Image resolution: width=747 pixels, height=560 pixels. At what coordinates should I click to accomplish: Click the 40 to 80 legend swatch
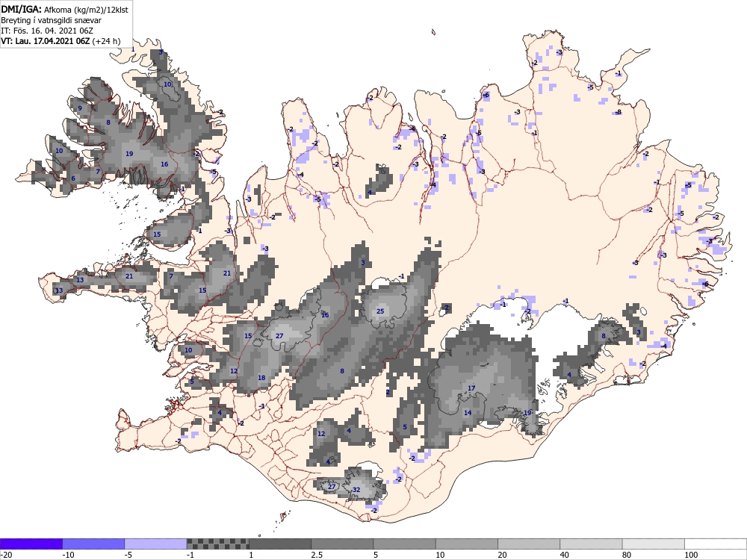tap(591, 544)
